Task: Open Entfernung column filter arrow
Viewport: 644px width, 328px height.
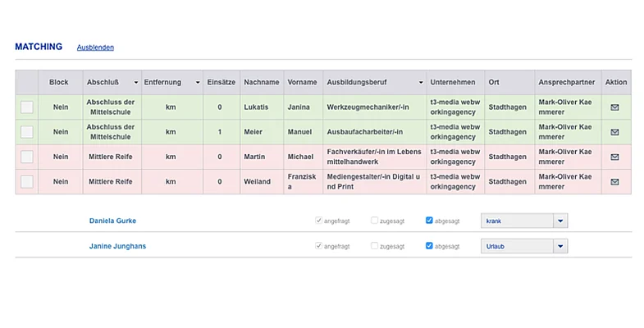Action: tap(198, 83)
